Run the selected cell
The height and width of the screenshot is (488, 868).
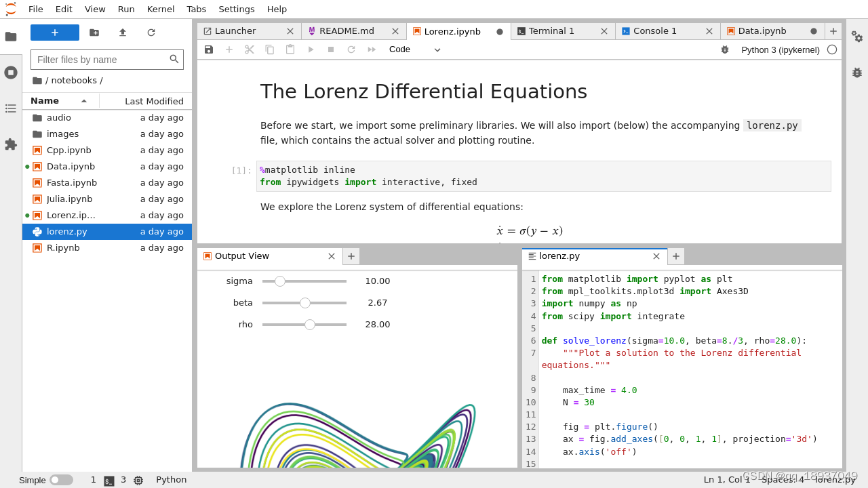pos(311,49)
